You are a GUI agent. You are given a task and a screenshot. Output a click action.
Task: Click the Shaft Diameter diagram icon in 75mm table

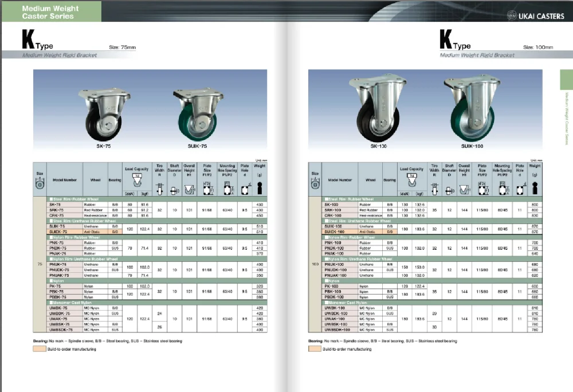174,189
